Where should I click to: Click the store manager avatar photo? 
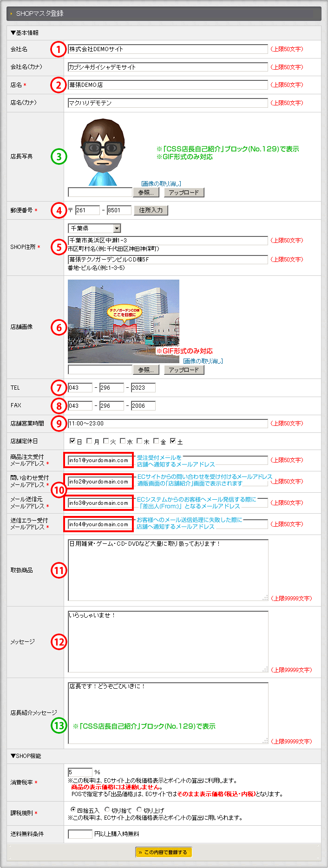[103, 152]
